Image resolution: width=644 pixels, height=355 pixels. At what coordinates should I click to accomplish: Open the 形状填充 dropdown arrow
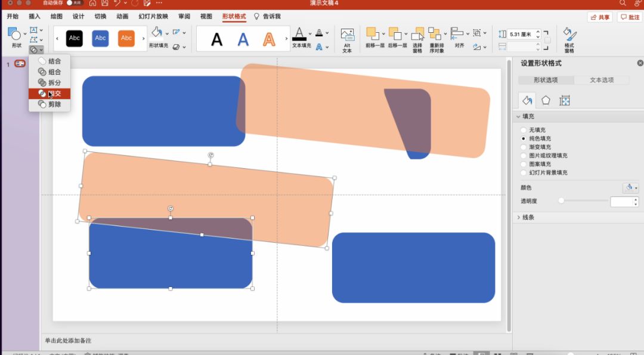pos(167,33)
